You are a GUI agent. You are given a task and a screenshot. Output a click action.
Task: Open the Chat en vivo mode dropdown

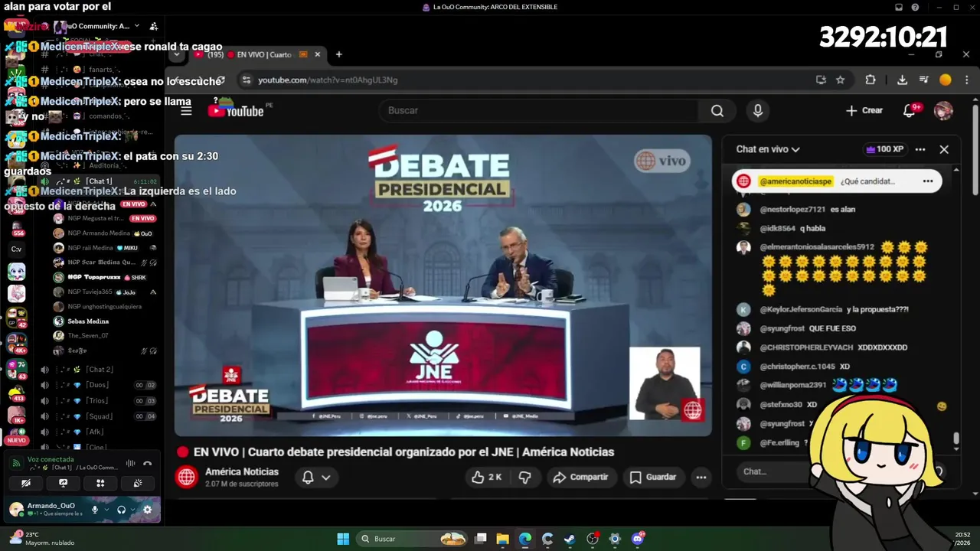tap(768, 149)
